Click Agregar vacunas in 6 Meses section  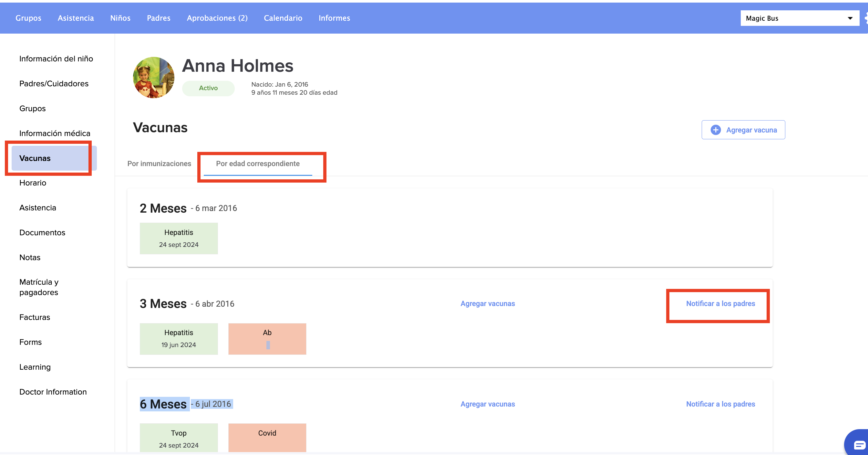(x=487, y=404)
